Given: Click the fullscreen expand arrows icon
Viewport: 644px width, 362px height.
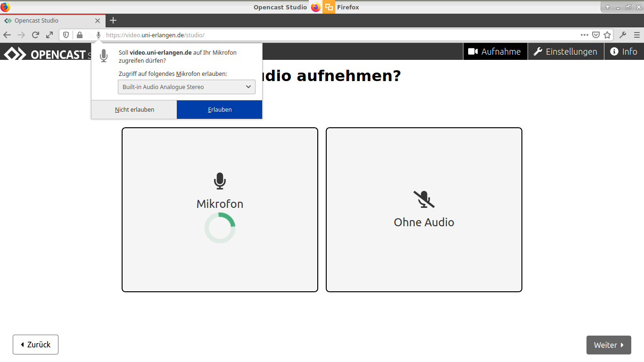Looking at the screenshot, I should tap(50, 35).
